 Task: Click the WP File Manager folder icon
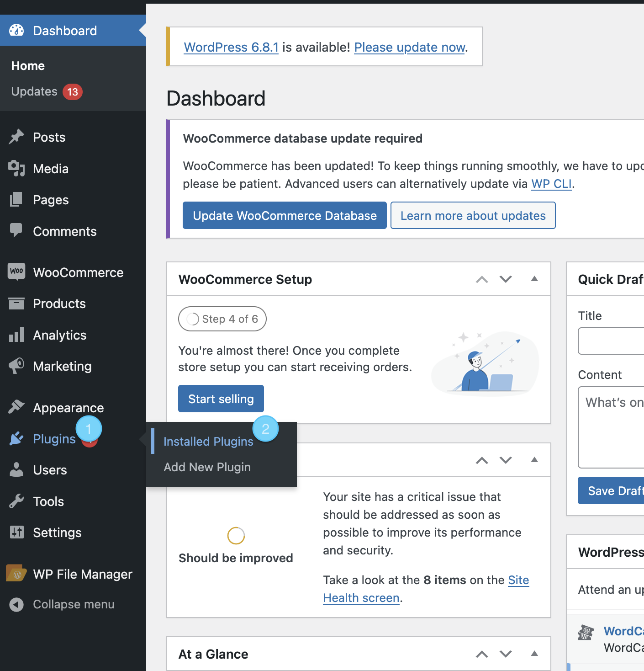click(x=16, y=573)
